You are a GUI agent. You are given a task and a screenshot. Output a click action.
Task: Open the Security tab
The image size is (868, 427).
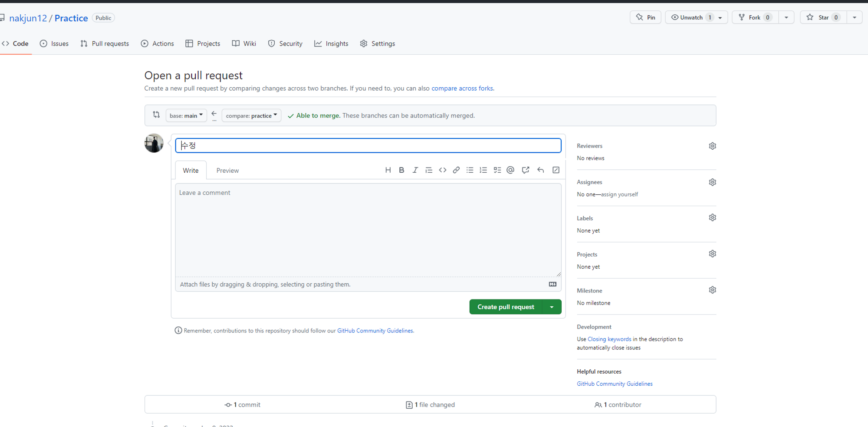[285, 43]
